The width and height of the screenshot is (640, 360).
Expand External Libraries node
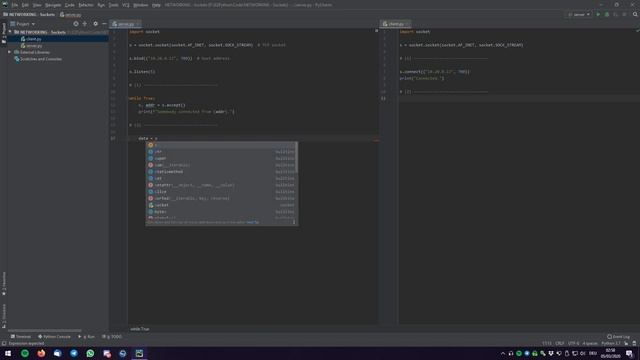tap(9, 52)
